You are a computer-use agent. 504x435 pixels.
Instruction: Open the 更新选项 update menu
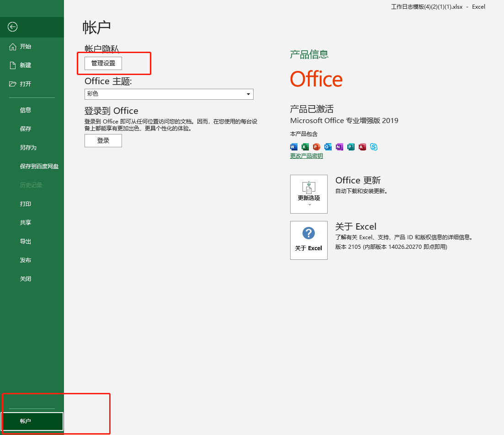(x=308, y=194)
